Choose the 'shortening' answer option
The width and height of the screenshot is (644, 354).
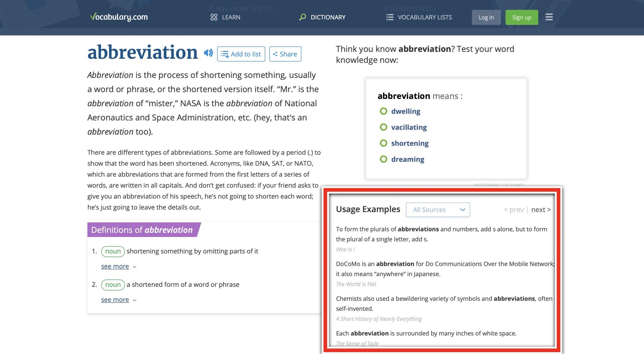pos(410,143)
